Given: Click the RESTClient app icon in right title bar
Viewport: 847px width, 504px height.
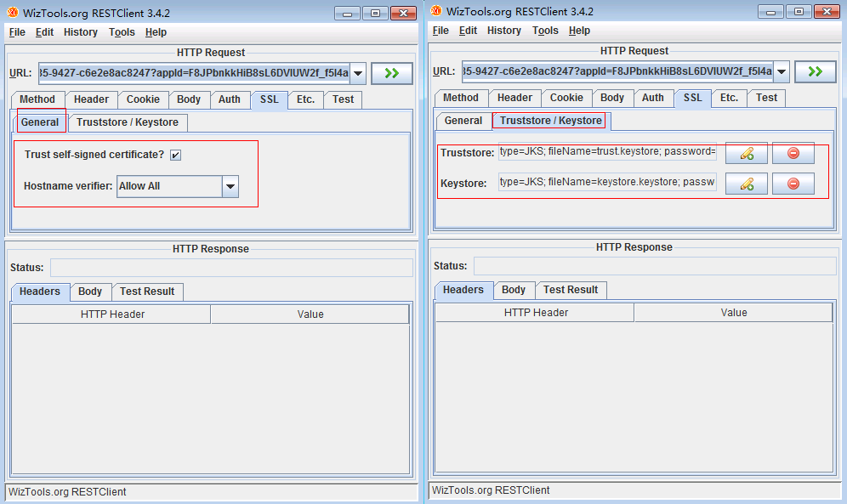Looking at the screenshot, I should pyautogui.click(x=436, y=11).
